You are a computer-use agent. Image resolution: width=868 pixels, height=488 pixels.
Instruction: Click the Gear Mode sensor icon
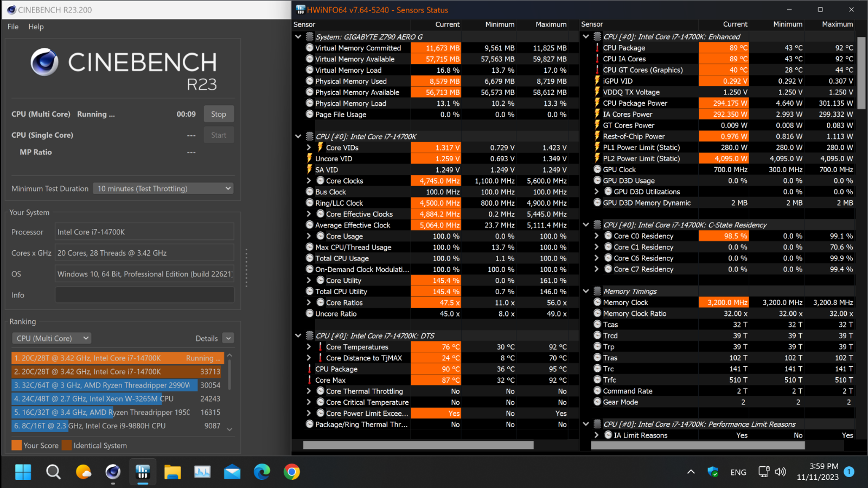pyautogui.click(x=597, y=402)
